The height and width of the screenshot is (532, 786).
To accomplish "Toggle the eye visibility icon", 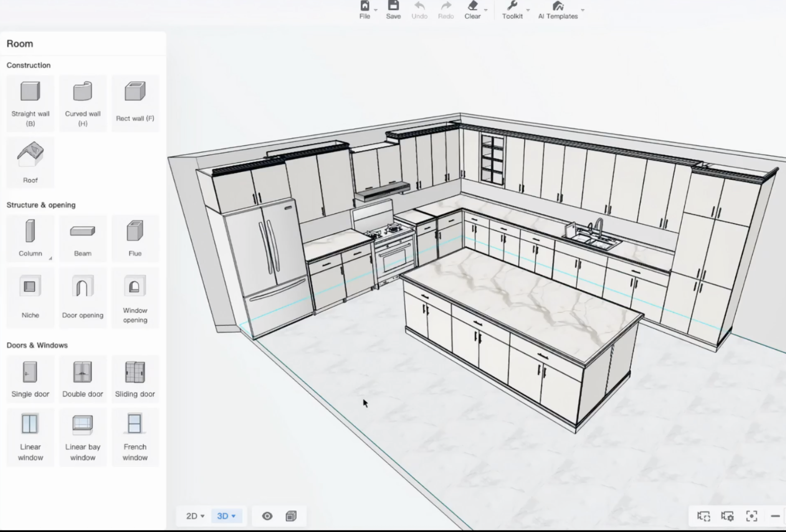I will [267, 516].
